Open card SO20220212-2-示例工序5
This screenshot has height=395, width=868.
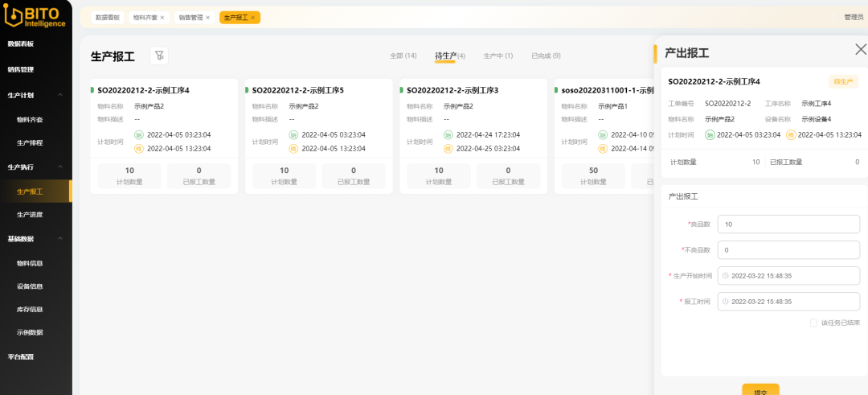[x=319, y=136]
